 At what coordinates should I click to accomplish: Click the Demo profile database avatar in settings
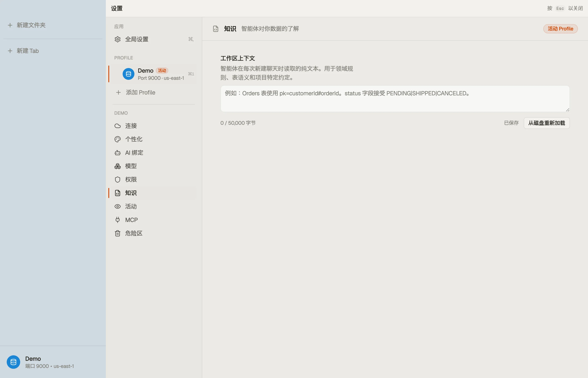pos(128,74)
